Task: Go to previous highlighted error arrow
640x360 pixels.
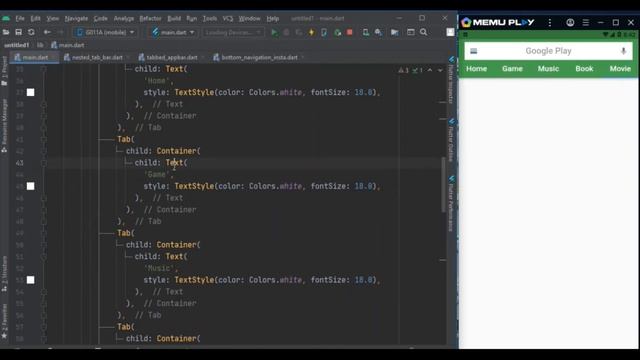Action: [430, 70]
